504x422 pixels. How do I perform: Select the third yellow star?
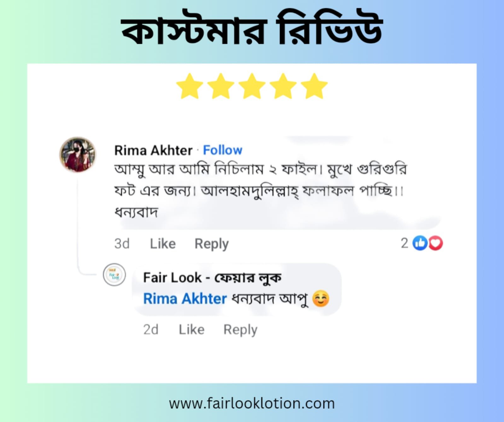click(x=252, y=86)
